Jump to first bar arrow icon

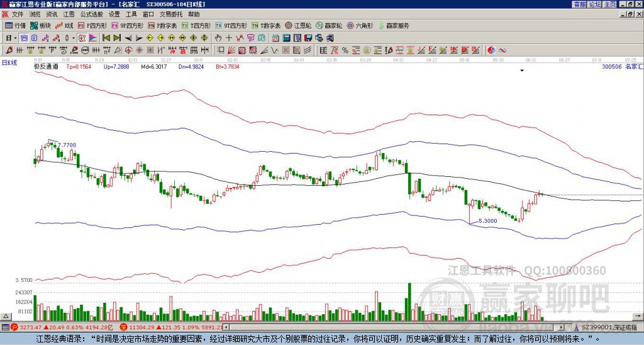[x=106, y=38]
